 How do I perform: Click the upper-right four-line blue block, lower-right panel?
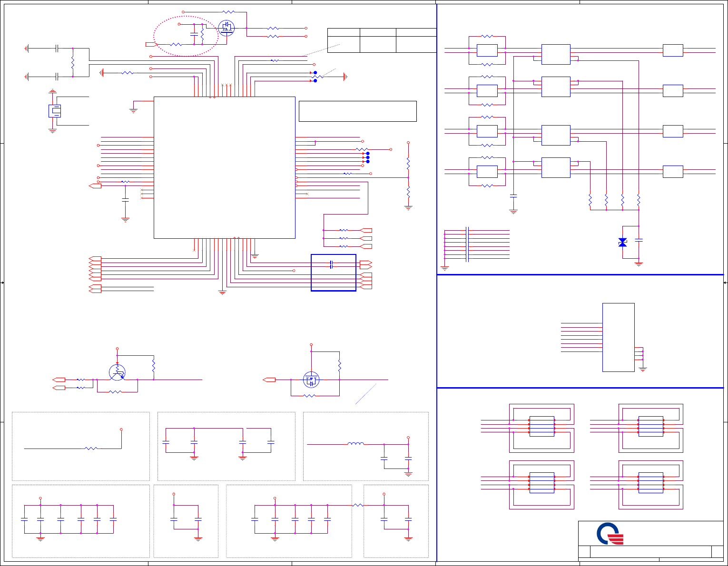(x=651, y=426)
